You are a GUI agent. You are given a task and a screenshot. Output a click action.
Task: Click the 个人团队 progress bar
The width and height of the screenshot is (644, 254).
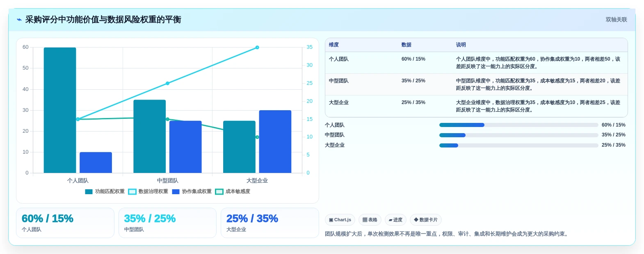click(518, 125)
